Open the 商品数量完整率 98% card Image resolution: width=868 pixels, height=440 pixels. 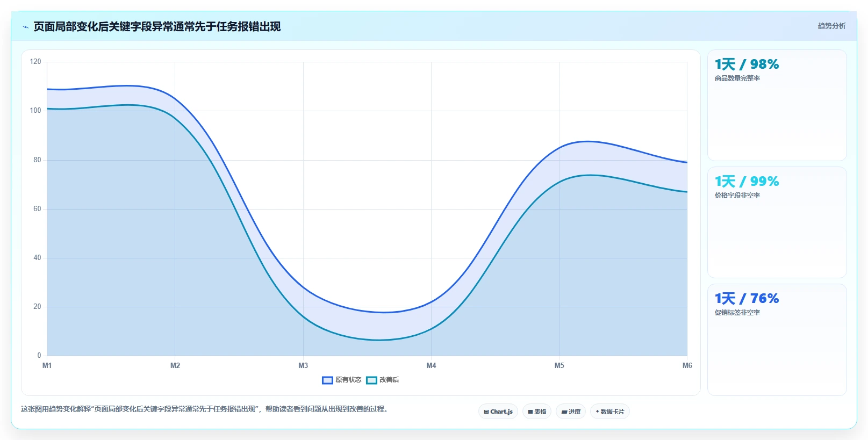(777, 105)
